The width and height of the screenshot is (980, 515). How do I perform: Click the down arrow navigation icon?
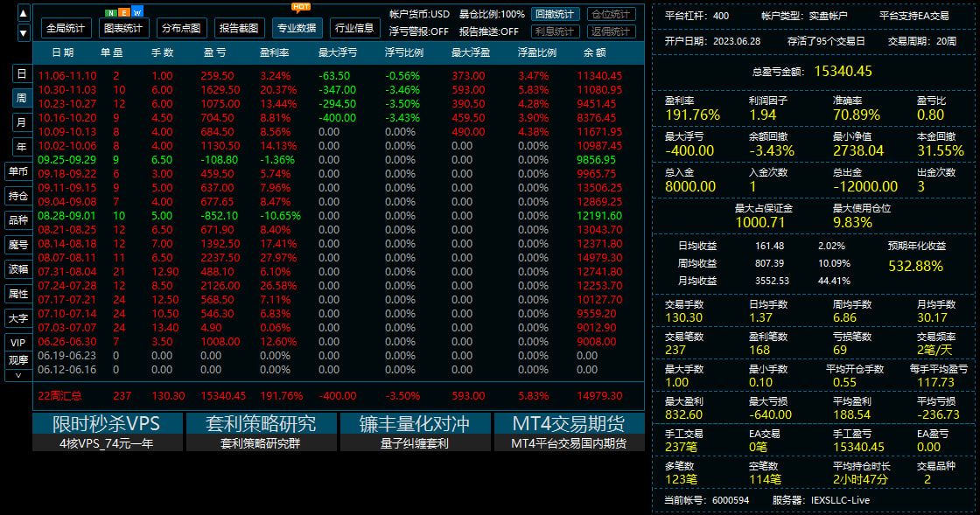pyautogui.click(x=23, y=33)
